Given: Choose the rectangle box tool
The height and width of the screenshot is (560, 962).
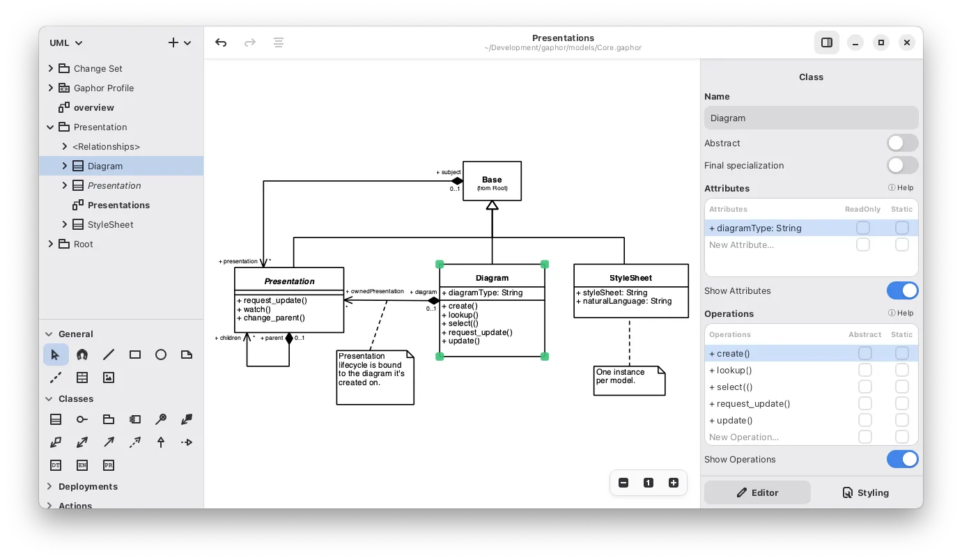Looking at the screenshot, I should (x=135, y=355).
